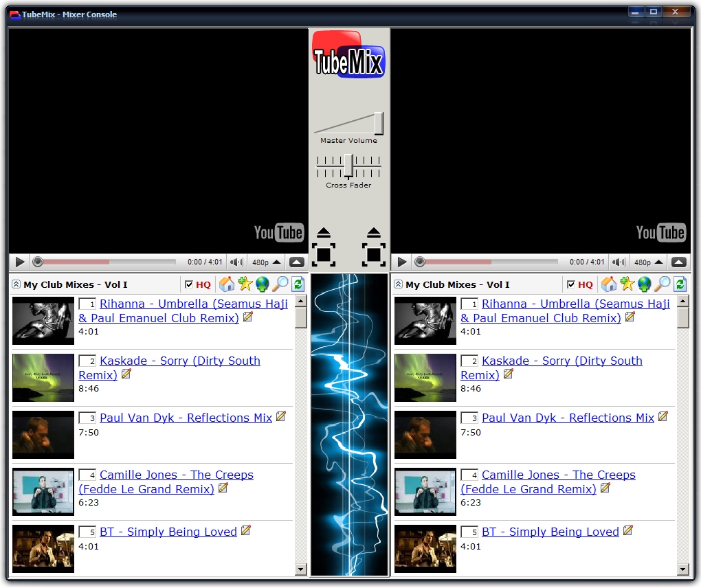Image resolution: width=701 pixels, height=588 pixels.
Task: Check track 4 box in left playlist
Action: [87, 475]
